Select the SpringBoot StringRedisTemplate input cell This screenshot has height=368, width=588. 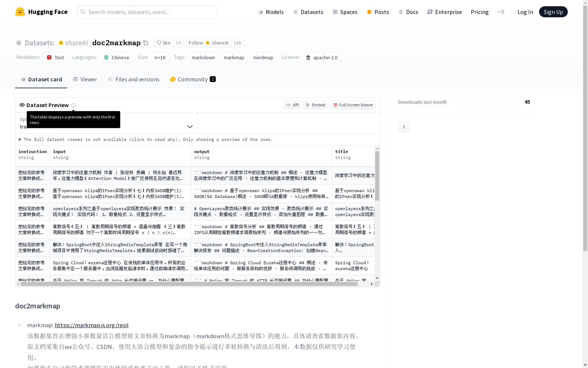tap(120, 248)
